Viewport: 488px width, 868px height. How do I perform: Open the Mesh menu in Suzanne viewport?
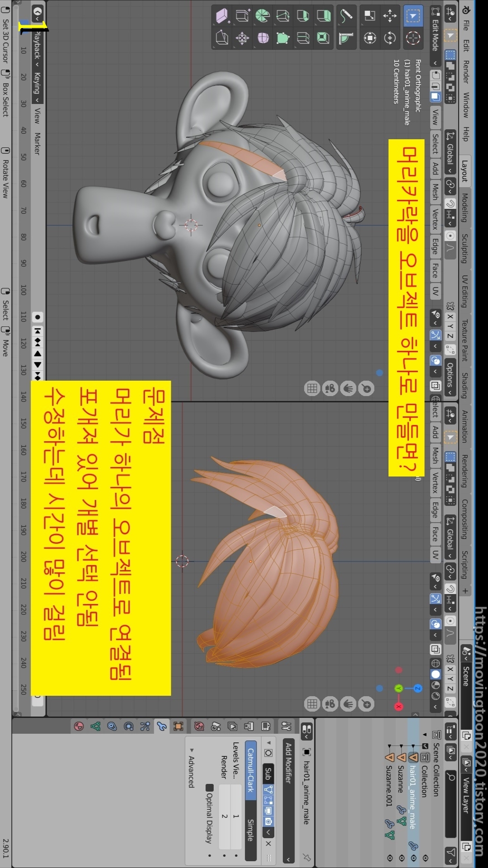[435, 192]
